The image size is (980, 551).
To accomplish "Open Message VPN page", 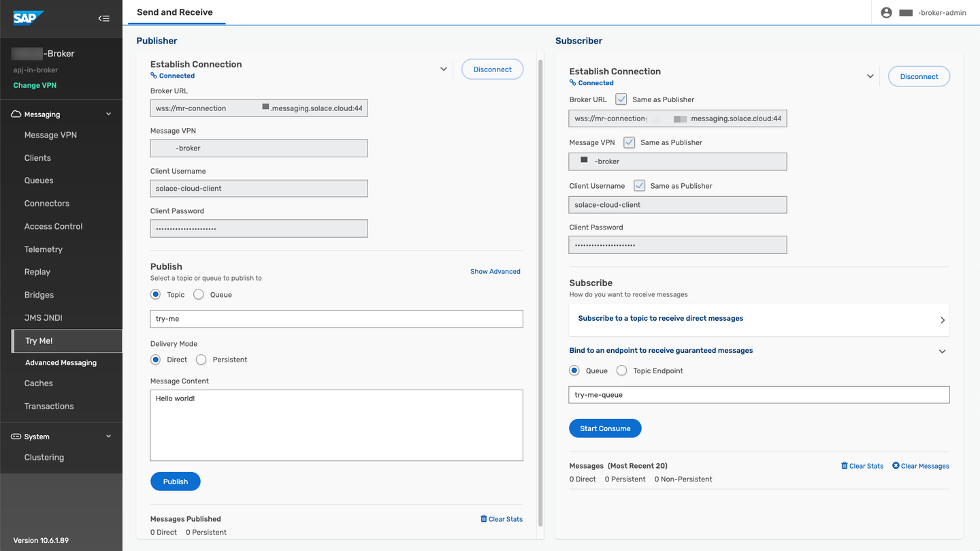I will tap(50, 135).
